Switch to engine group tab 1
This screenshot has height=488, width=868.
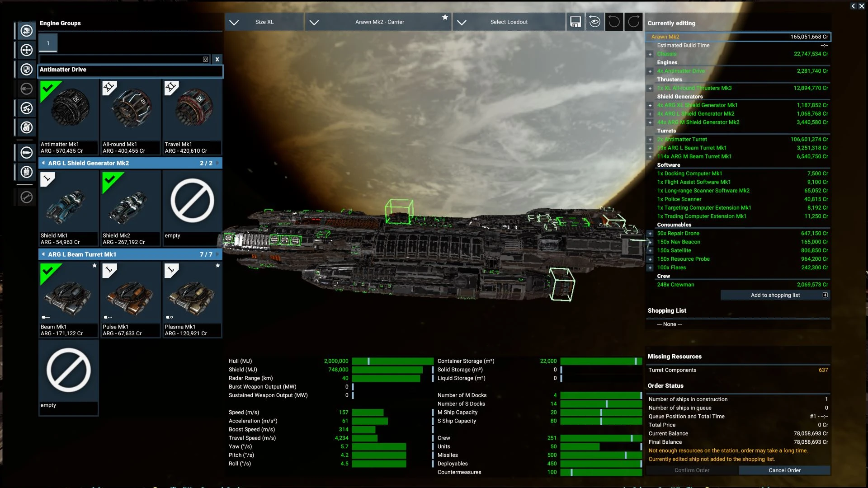47,43
